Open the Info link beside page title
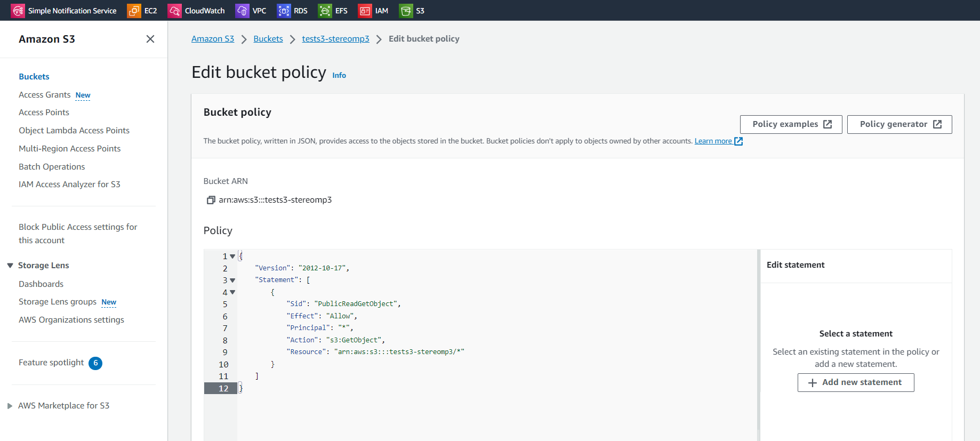Viewport: 980px width, 441px height. 339,75
